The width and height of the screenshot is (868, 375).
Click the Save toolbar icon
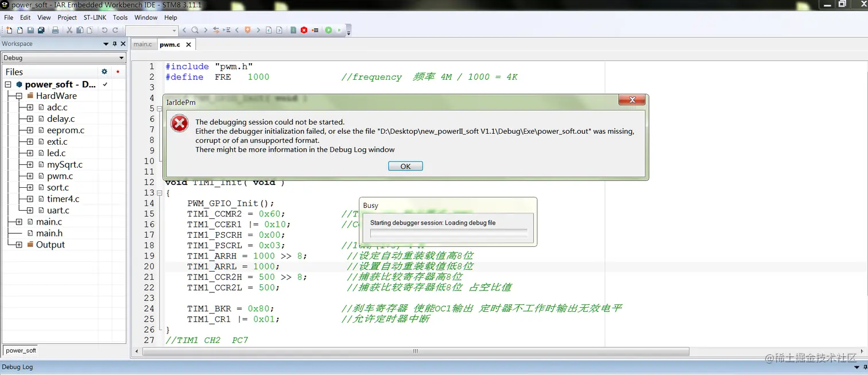pos(30,30)
